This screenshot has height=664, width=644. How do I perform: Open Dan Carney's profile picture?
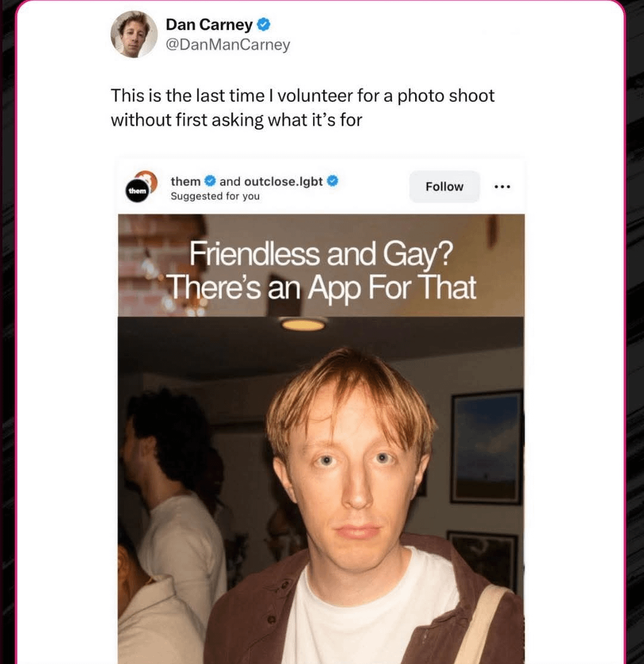[134, 34]
